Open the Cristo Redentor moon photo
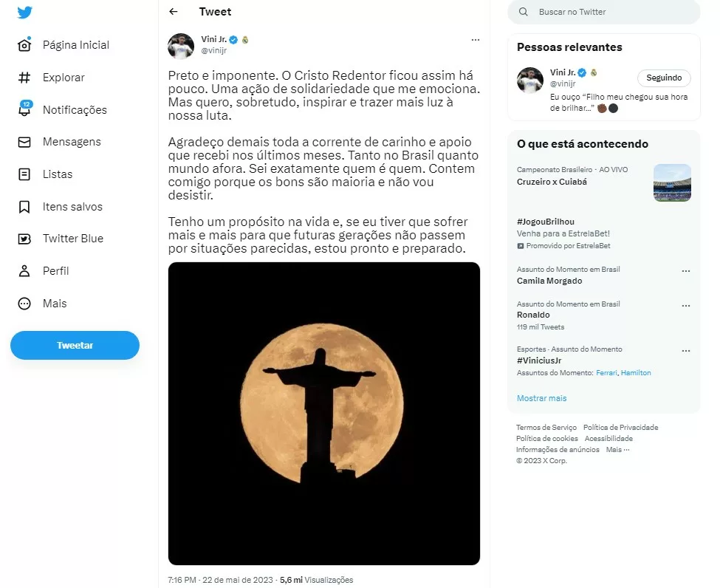This screenshot has width=720, height=588. click(324, 413)
